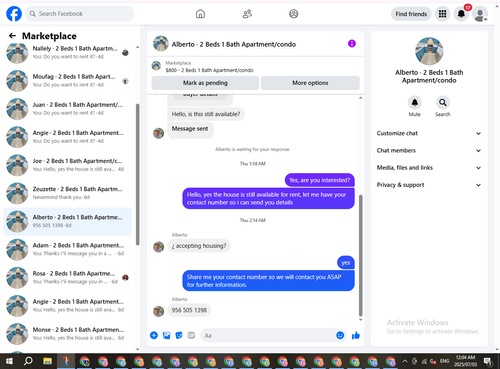Open the Friends icon in top navigation

coord(247,14)
